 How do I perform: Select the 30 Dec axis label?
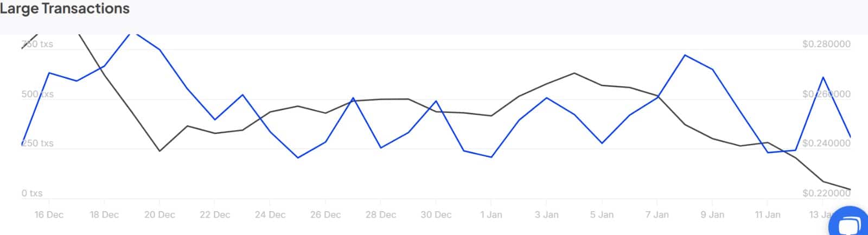point(436,215)
